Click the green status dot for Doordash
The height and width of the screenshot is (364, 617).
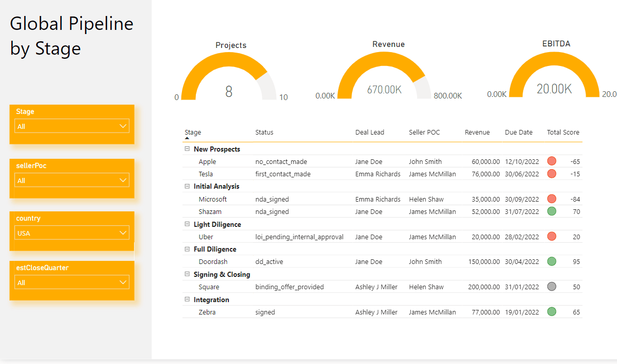552,261
